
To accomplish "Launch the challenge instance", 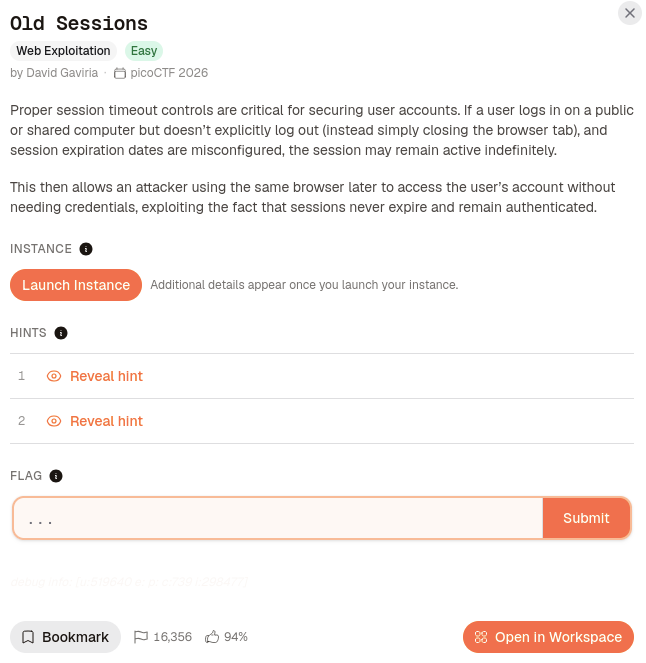I will coord(76,285).
